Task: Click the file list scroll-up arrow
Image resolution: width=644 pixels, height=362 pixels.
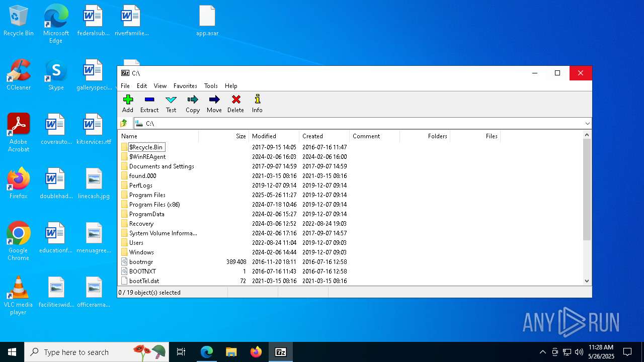Action: click(x=587, y=135)
